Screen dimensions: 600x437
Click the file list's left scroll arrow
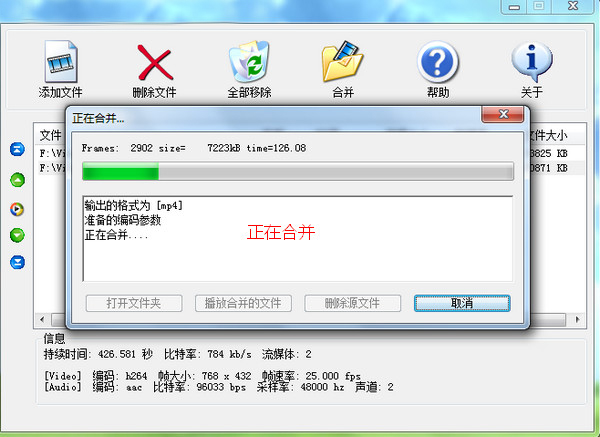[42, 319]
